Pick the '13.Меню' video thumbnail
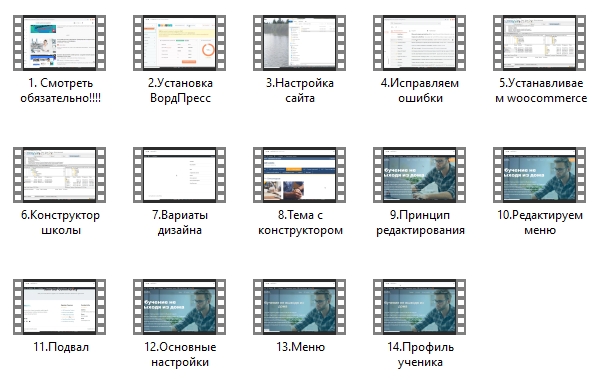The image size is (610, 380). point(300,306)
